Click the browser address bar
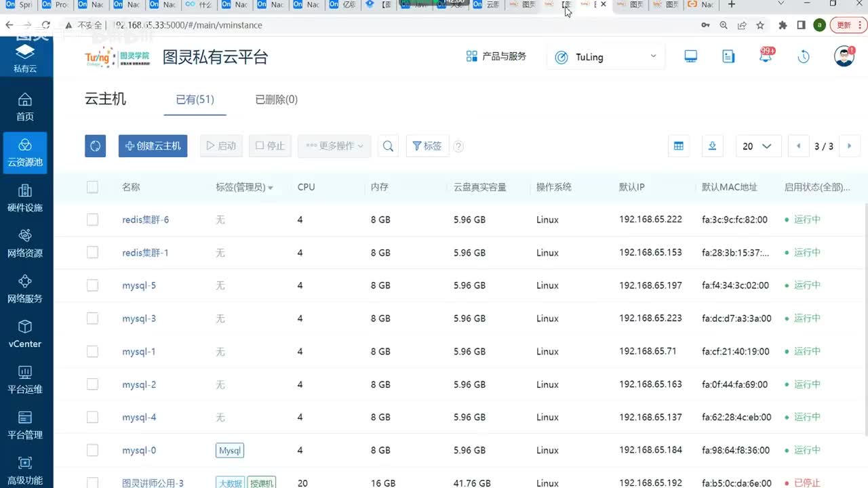This screenshot has height=488, width=868. pyautogui.click(x=380, y=25)
